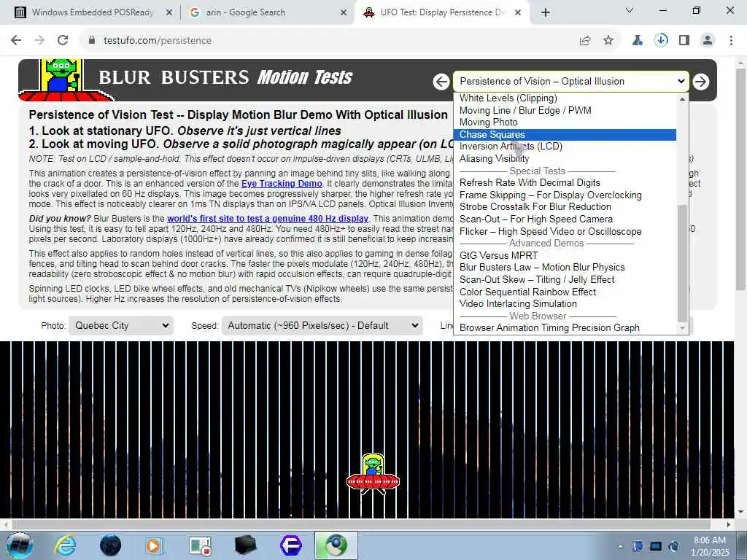Open the Chrome Labs flask icon
Viewport: 747px width, 560px height.
[638, 41]
